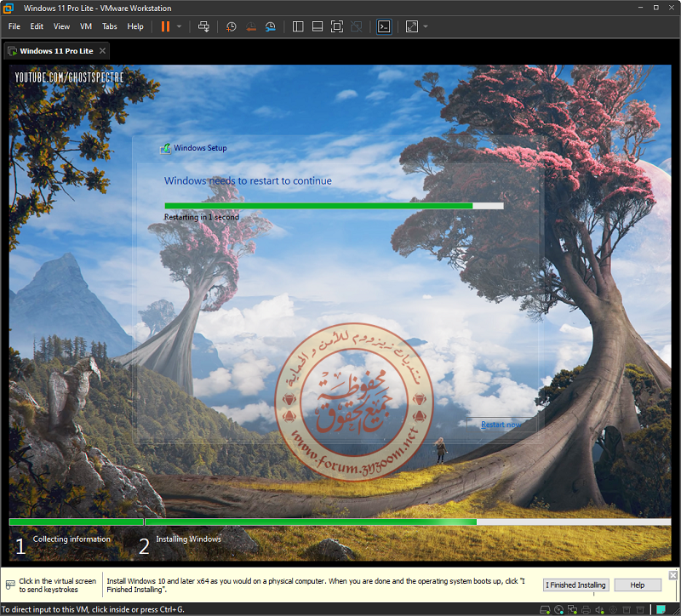Click the 'Collecting information' step label

coord(72,539)
